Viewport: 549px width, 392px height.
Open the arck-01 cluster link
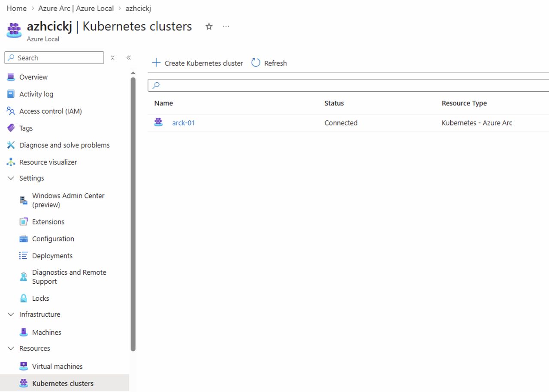[184, 123]
